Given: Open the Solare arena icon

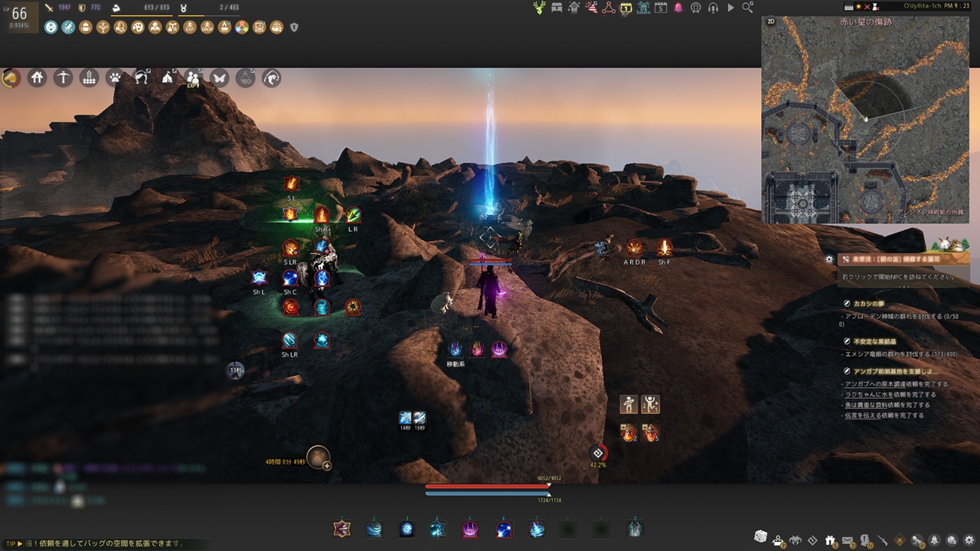Looking at the screenshot, I should click(x=643, y=8).
